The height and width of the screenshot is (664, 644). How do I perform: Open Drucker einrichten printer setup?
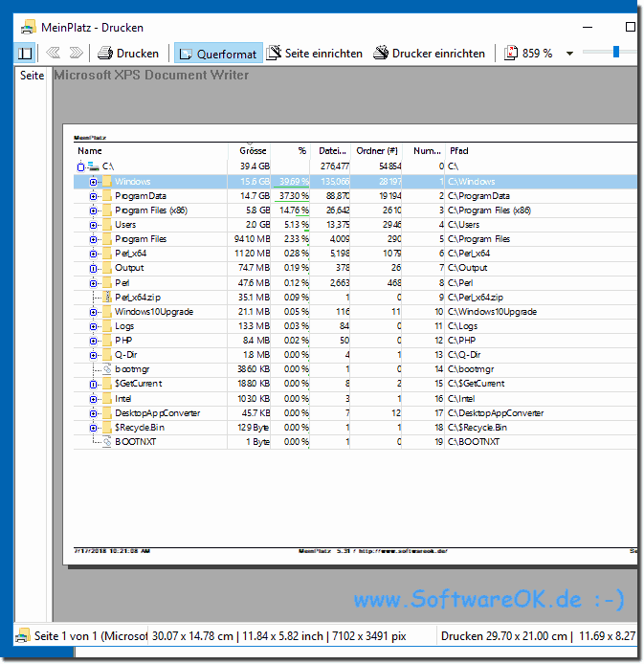[x=429, y=53]
